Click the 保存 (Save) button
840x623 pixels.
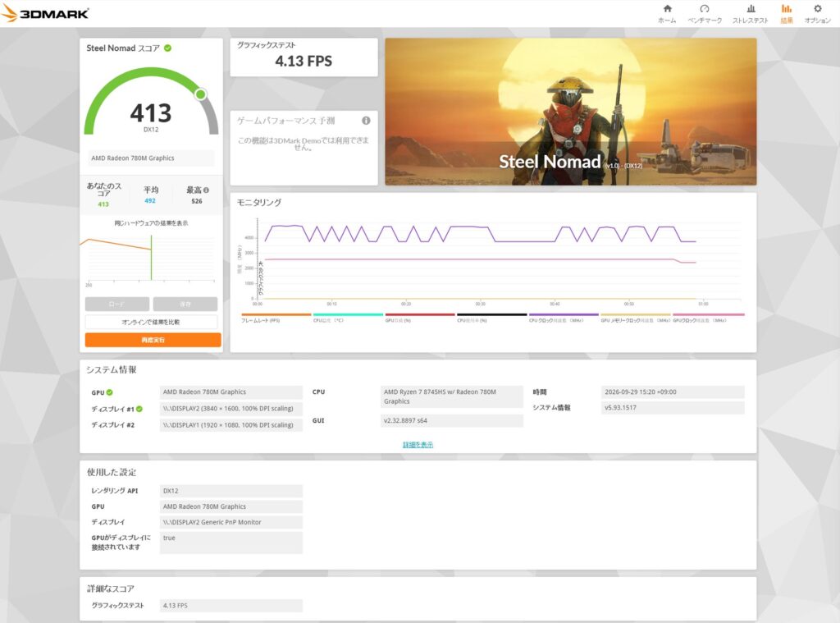185,304
